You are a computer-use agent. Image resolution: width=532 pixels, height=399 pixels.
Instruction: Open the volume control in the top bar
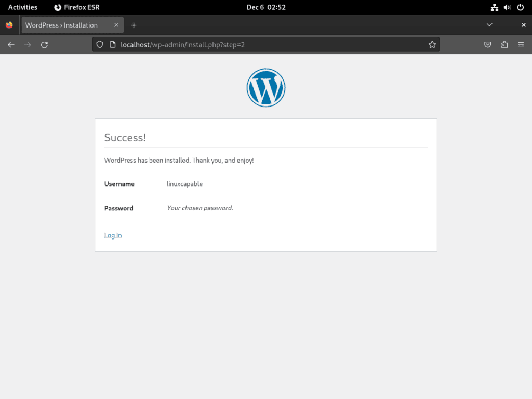(507, 7)
